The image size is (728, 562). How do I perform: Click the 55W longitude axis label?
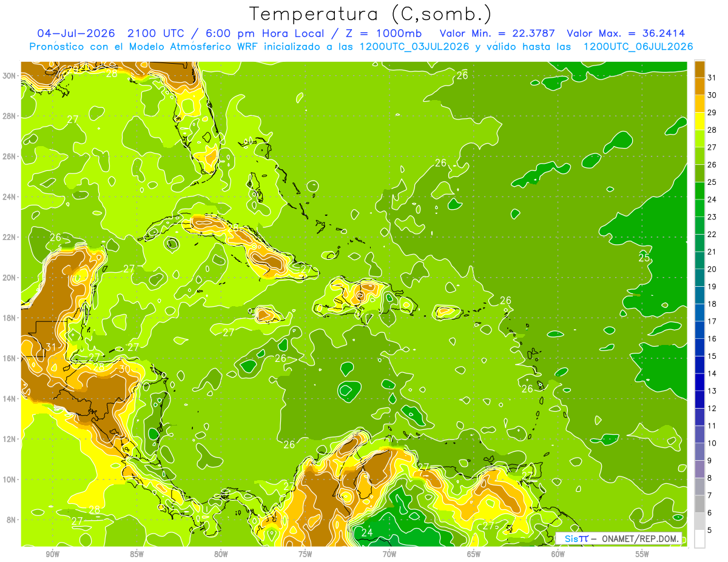click(642, 554)
